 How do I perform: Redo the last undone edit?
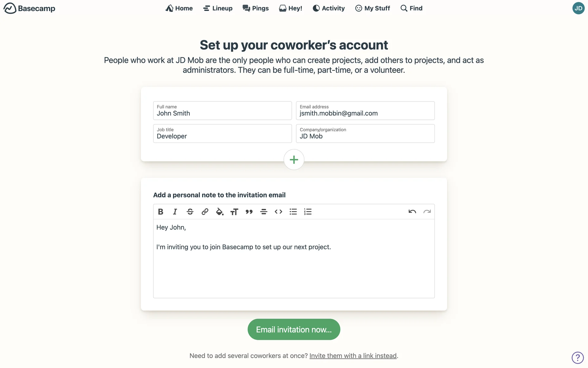(427, 212)
